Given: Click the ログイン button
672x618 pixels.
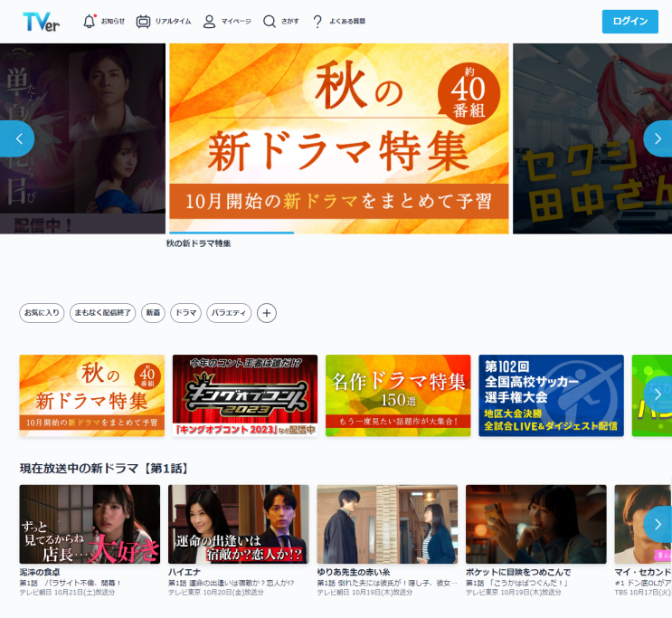Looking at the screenshot, I should (629, 22).
